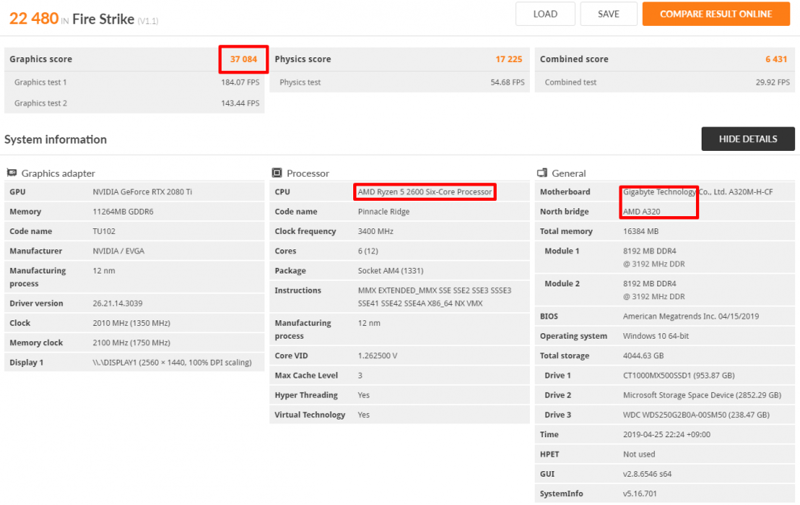The image size is (800, 505).
Task: Click Combined test result 29.92 FPS
Action: click(772, 82)
